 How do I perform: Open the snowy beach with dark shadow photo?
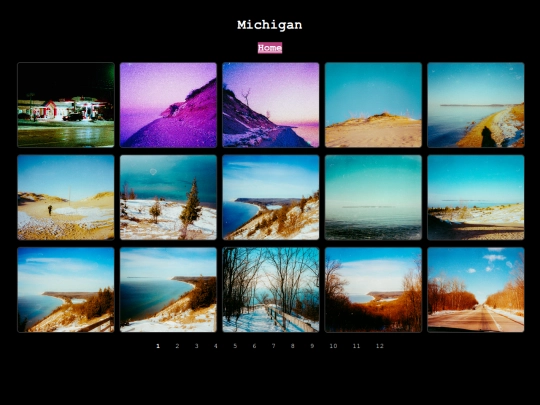pos(476,197)
